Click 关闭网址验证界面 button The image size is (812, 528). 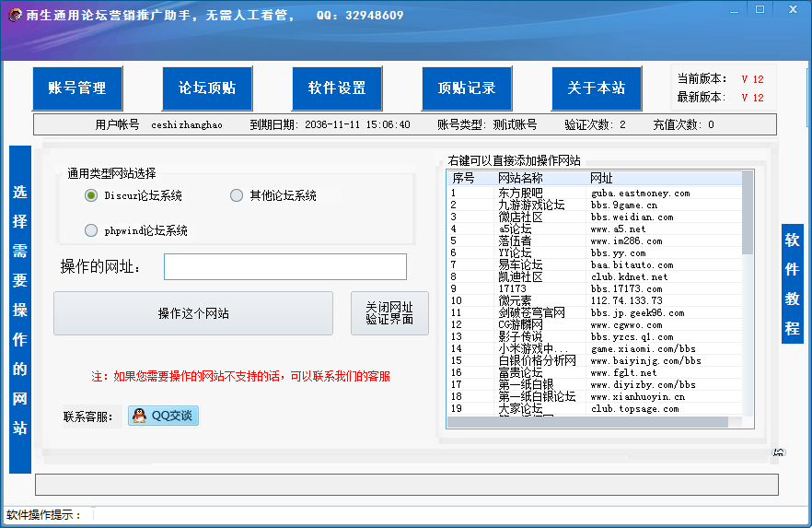point(389,313)
